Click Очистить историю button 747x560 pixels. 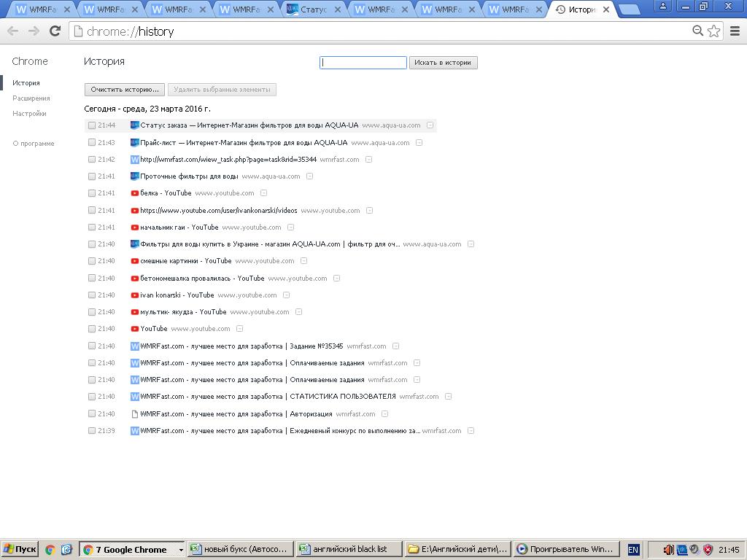[125, 90]
